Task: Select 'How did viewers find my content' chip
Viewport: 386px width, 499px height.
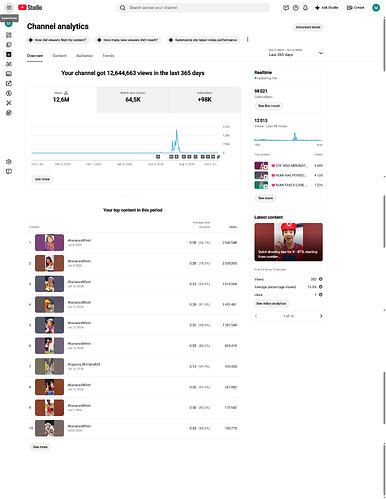Action: [x=58, y=40]
